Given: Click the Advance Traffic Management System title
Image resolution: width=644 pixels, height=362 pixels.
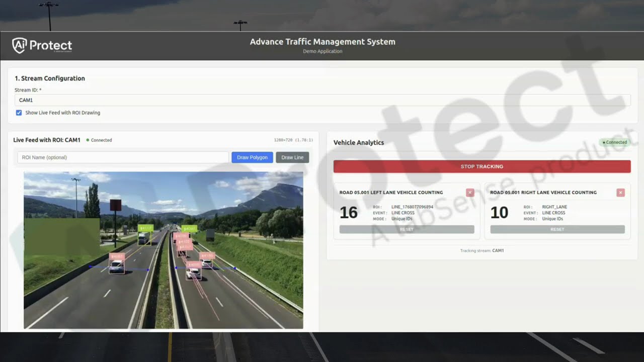Looking at the screenshot, I should click(323, 42).
